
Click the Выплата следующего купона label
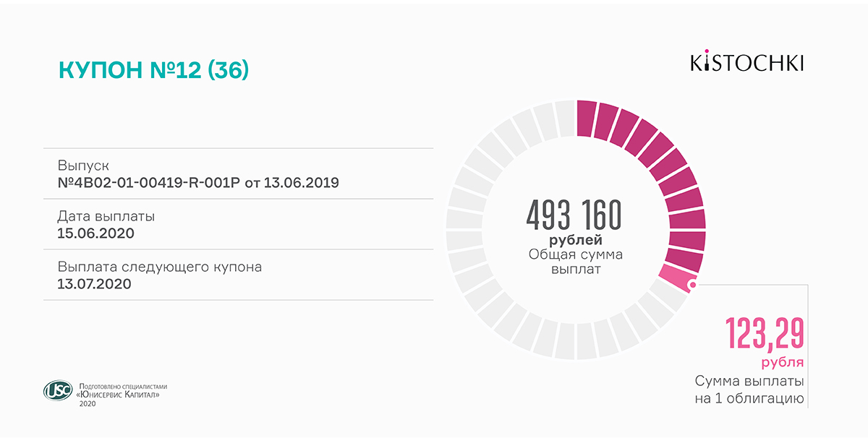click(160, 267)
